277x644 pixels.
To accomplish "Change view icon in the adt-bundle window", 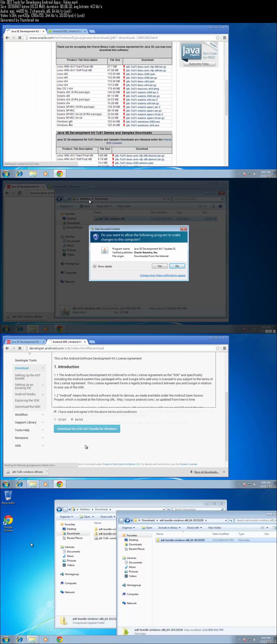I will point(262,528).
